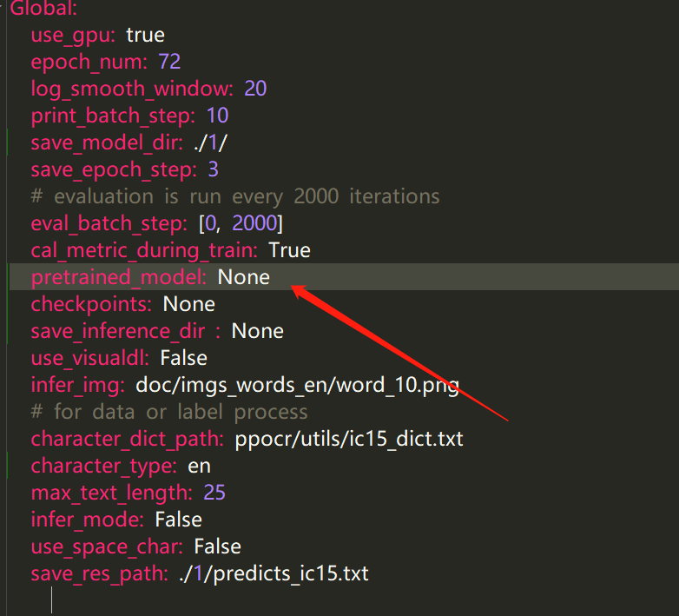Click the cal_metric_during_train key

coord(144,251)
